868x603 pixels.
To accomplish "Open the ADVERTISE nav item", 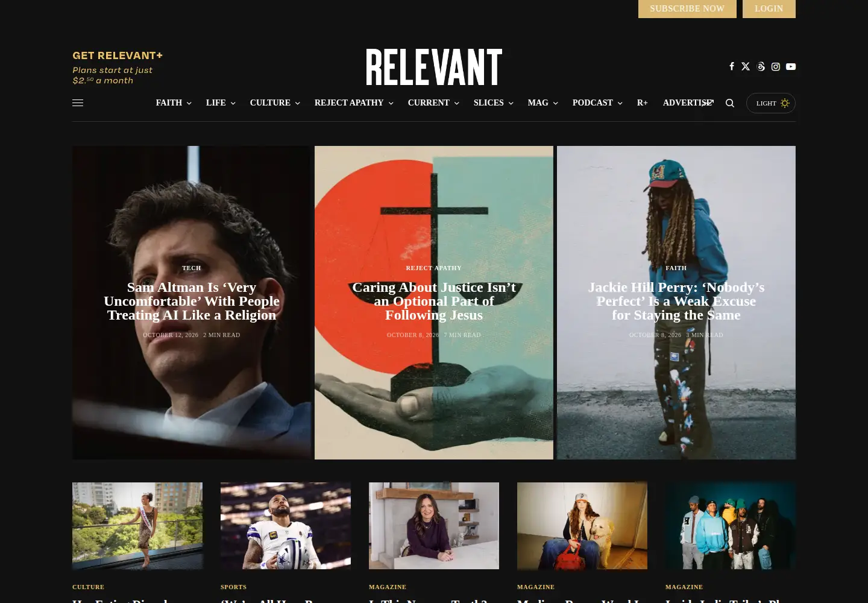I will tap(688, 103).
